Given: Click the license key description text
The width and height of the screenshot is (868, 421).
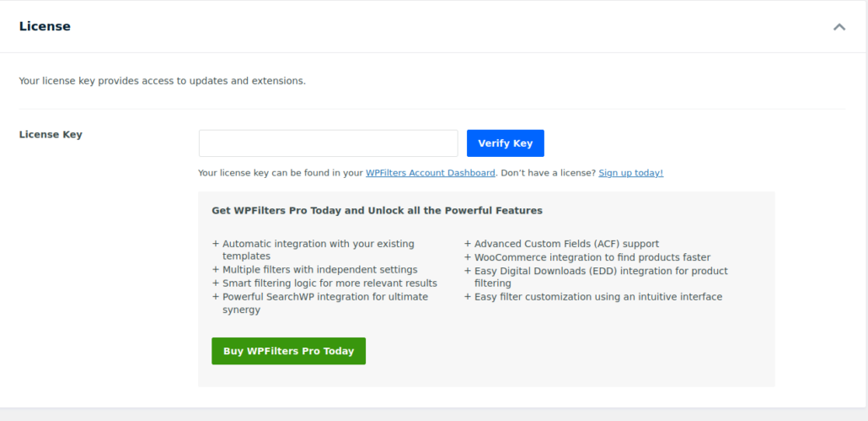Looking at the screenshot, I should (162, 81).
